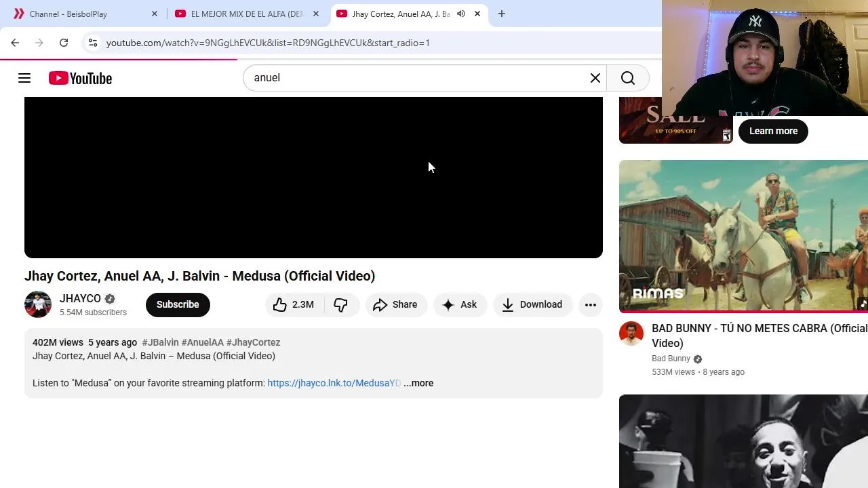Click the black video player area

pyautogui.click(x=313, y=178)
